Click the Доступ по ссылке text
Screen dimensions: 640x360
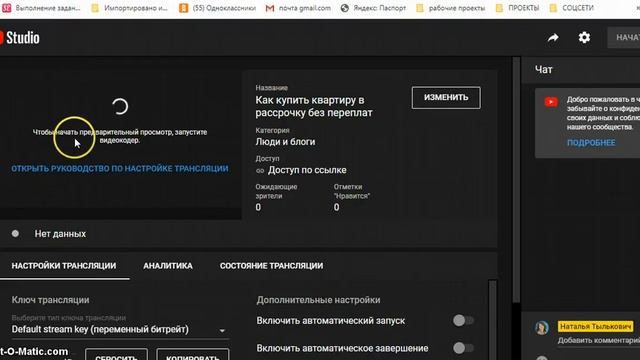click(307, 170)
